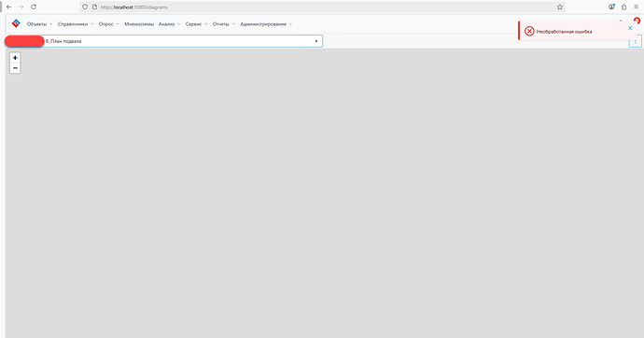The height and width of the screenshot is (338, 644).
Task: Open the browser extensions icon
Action: 623,7
